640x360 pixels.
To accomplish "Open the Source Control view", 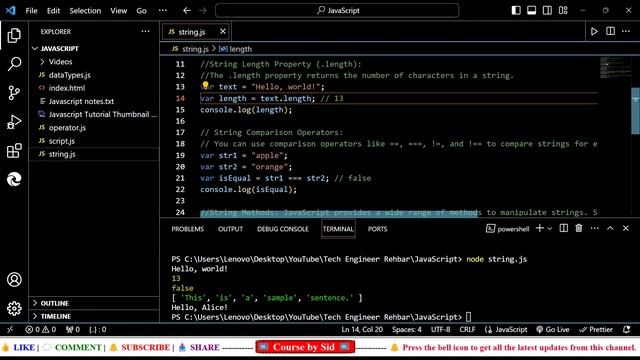I will [x=14, y=93].
